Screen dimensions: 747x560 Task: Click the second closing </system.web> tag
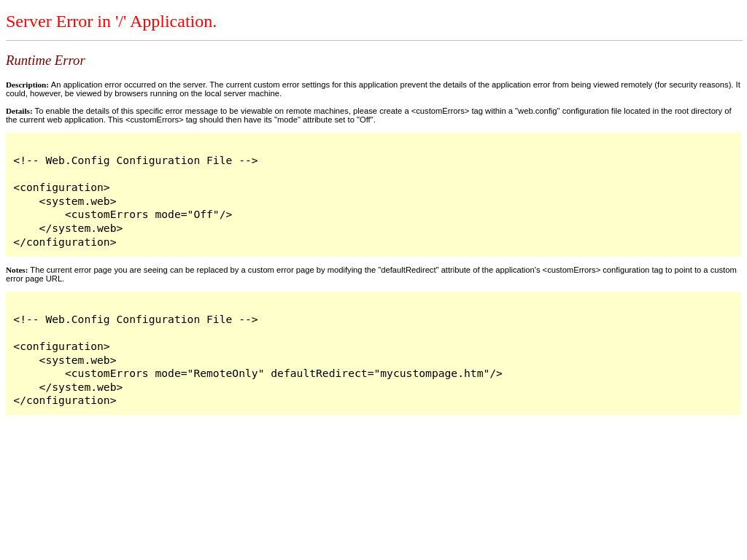[81, 388]
